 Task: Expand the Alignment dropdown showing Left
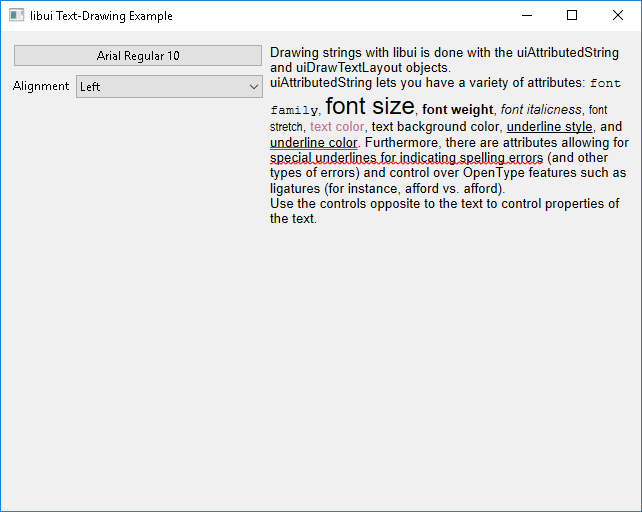169,86
